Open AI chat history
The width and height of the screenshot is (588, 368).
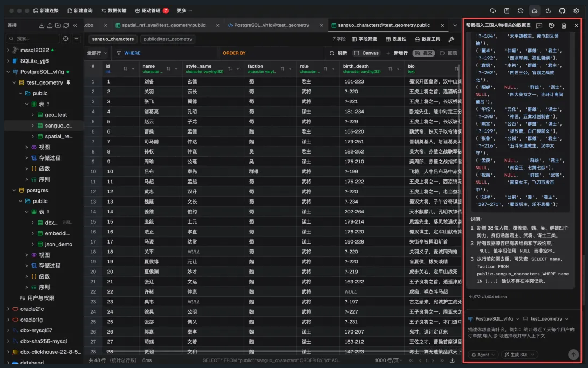pyautogui.click(x=551, y=25)
